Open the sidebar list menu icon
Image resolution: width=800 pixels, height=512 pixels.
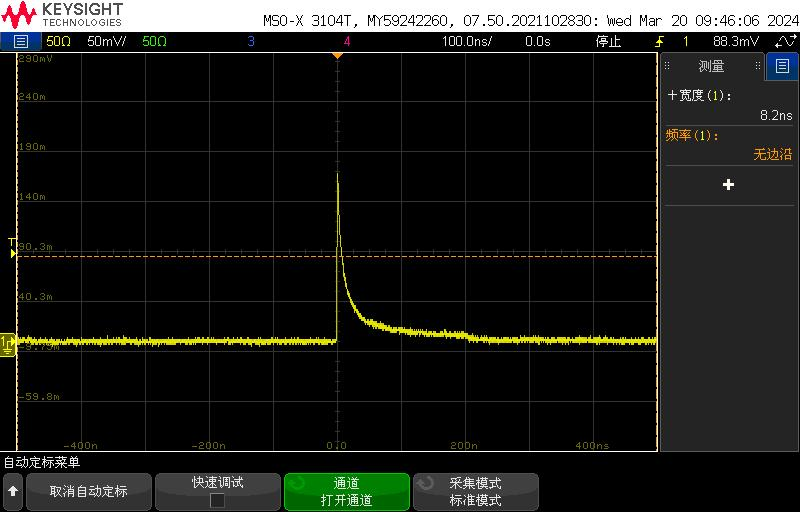[x=782, y=66]
